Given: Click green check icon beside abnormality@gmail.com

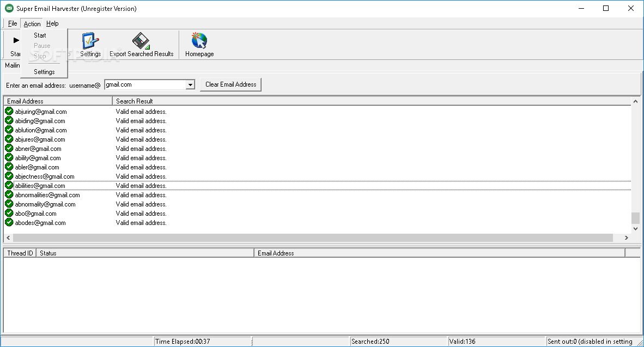Looking at the screenshot, I should pos(9,204).
